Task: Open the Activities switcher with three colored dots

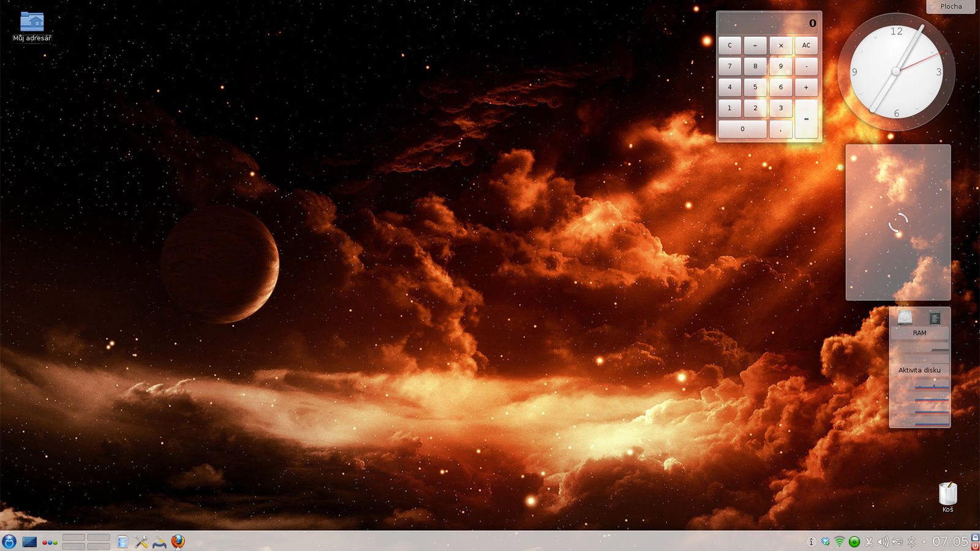Action: click(x=50, y=542)
